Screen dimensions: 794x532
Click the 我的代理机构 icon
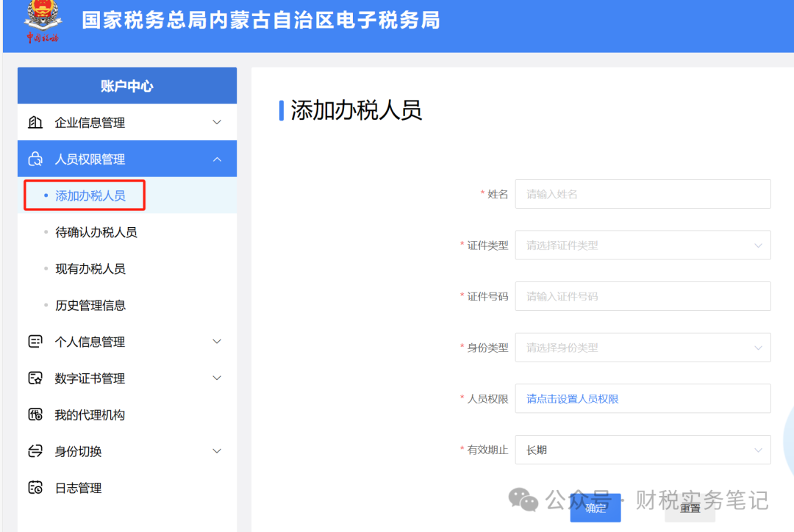(35, 414)
